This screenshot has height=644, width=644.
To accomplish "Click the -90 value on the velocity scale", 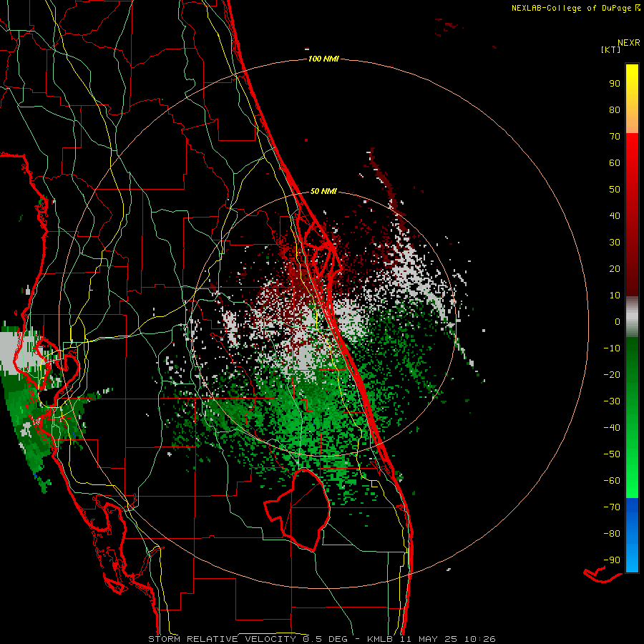I will 612,560.
